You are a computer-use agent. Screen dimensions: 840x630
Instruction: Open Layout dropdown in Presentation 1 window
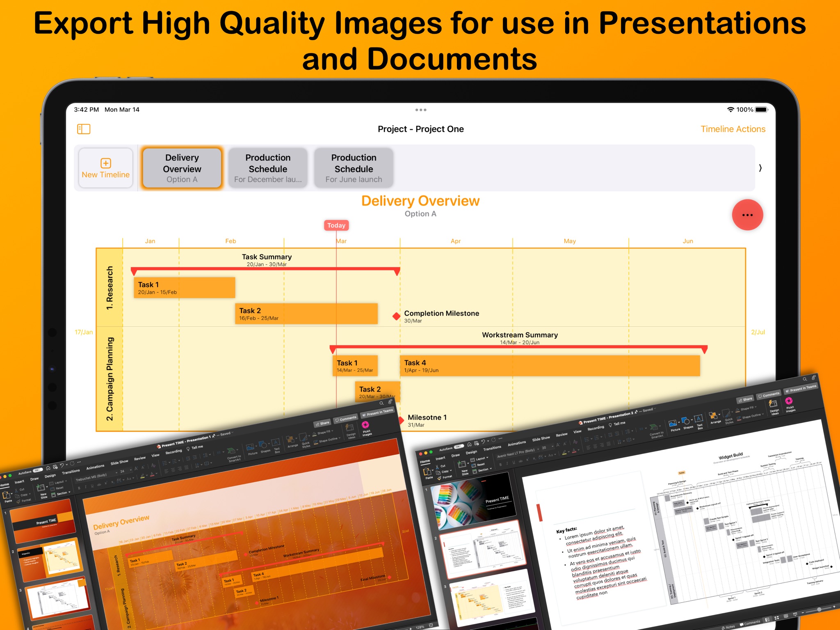(57, 483)
